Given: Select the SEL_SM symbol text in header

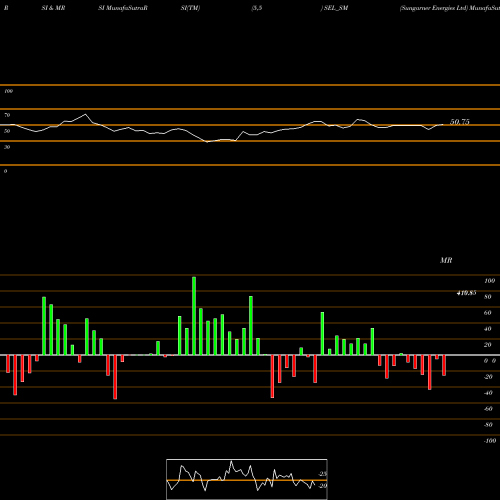Looking at the screenshot, I should tap(336, 8).
